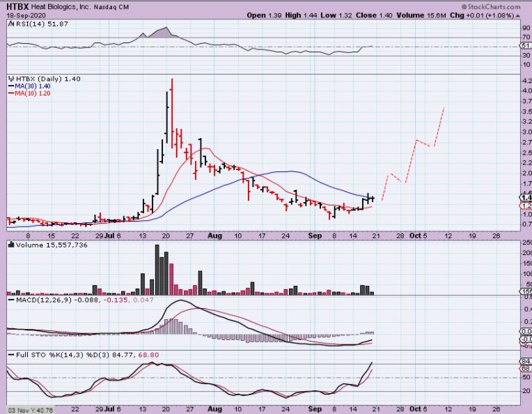Click the 90 level on RSI axis
Viewport: 532px width, 414px height.
(526, 28)
